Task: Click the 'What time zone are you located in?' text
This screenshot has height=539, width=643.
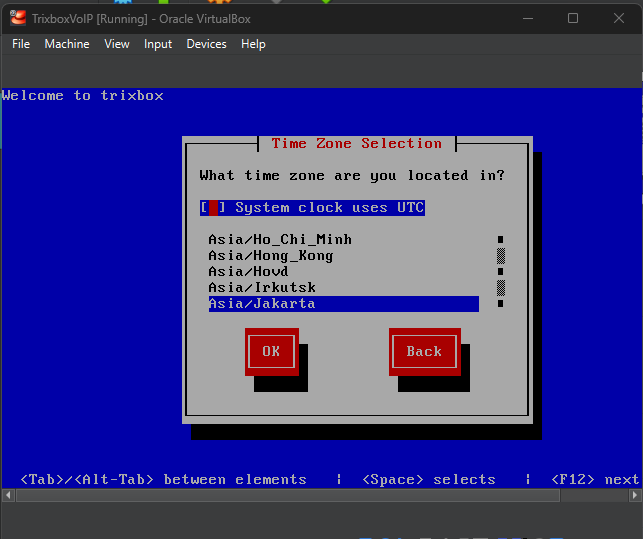Action: [x=352, y=176]
